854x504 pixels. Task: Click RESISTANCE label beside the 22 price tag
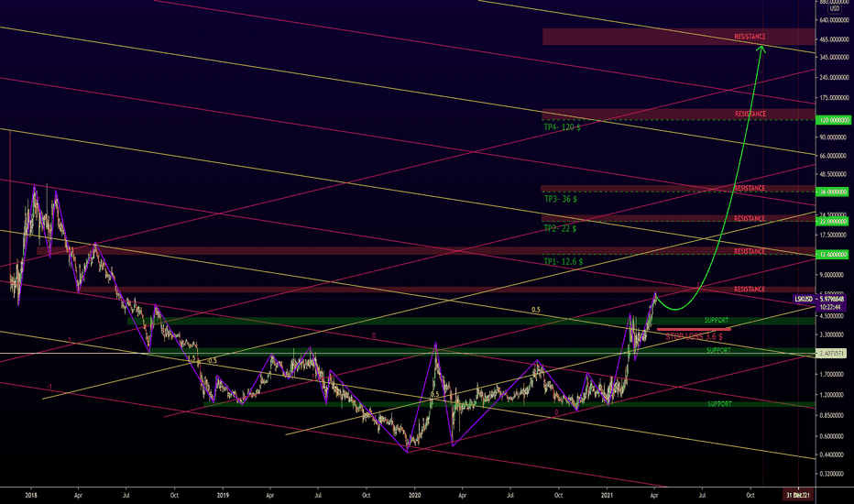pos(750,219)
